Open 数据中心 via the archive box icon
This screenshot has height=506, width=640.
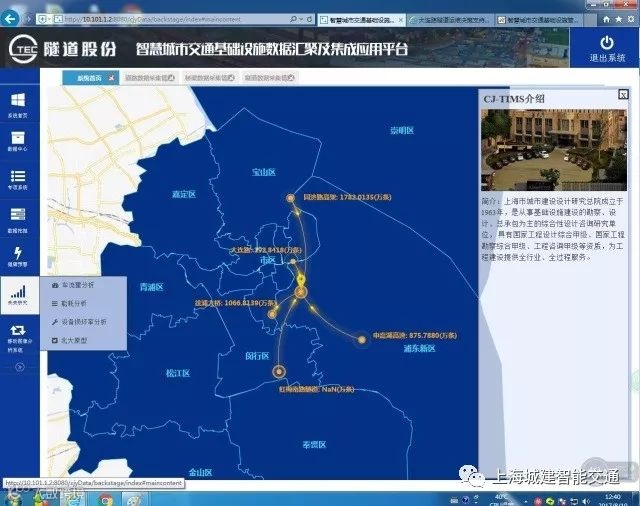click(x=18, y=141)
